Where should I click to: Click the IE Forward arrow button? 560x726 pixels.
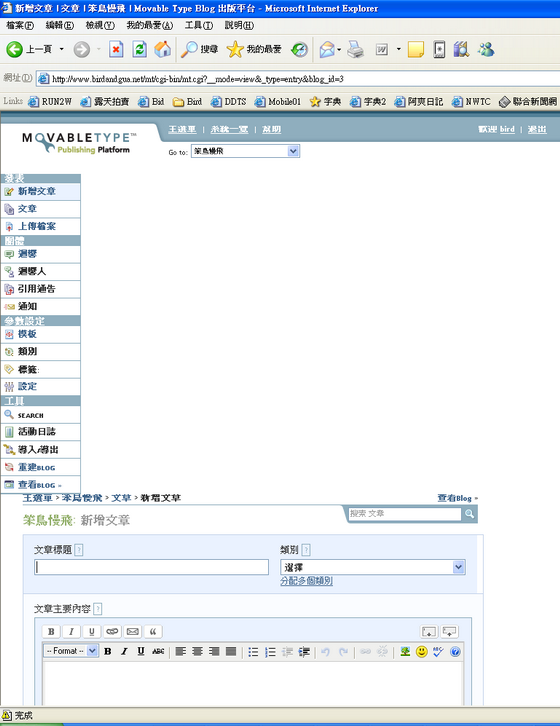click(82, 49)
